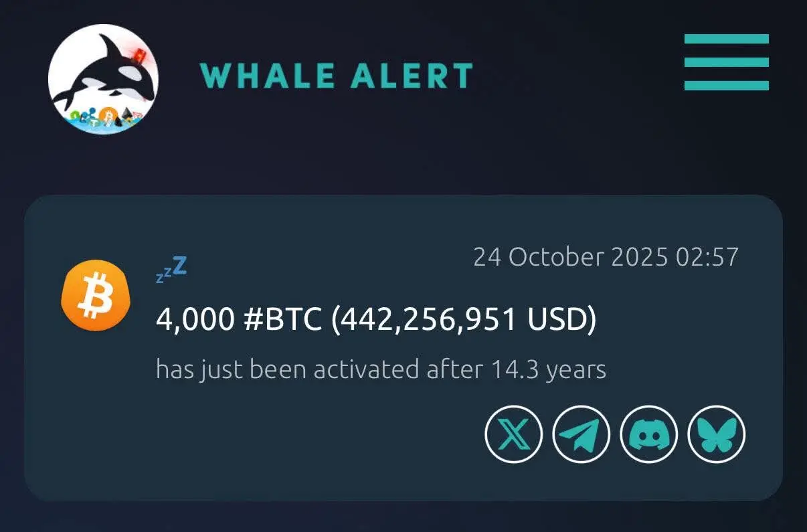Share the alert via Telegram
Viewport: 807px width, 532px height.
click(581, 434)
